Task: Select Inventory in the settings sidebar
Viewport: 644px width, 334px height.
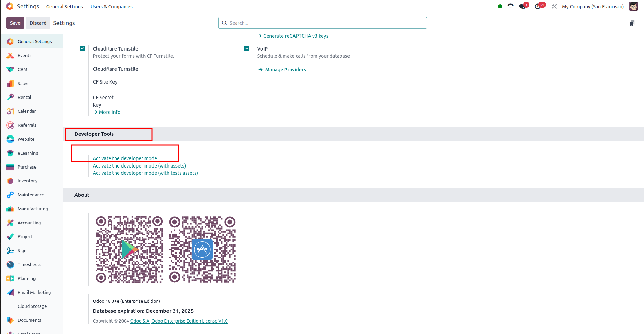Action: click(27, 181)
